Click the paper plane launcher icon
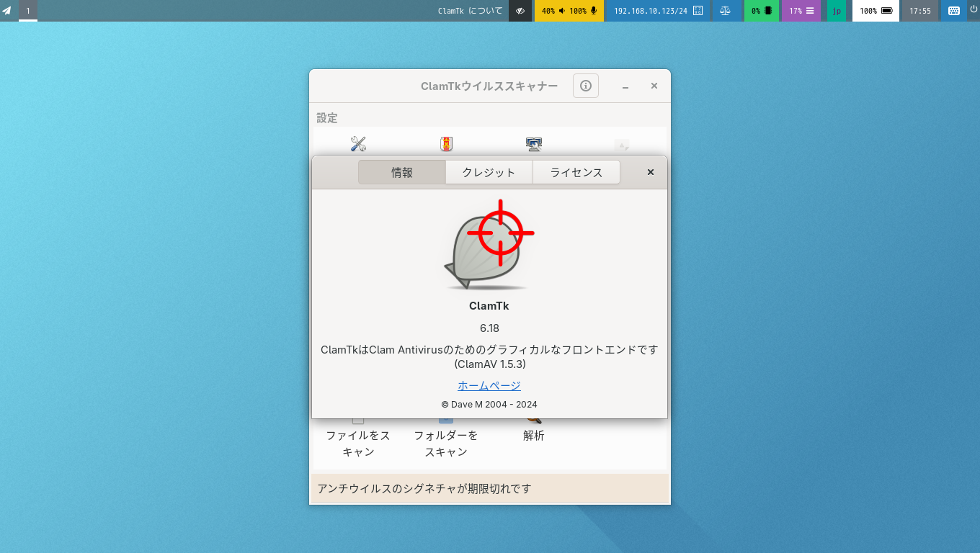 click(x=7, y=11)
